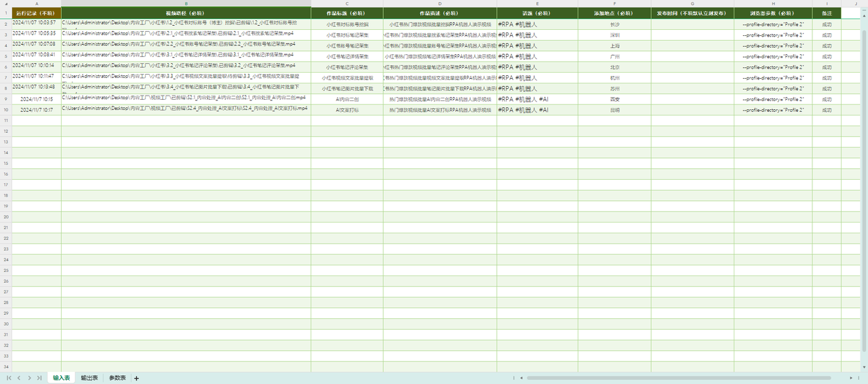Select column B header

coord(186,3)
